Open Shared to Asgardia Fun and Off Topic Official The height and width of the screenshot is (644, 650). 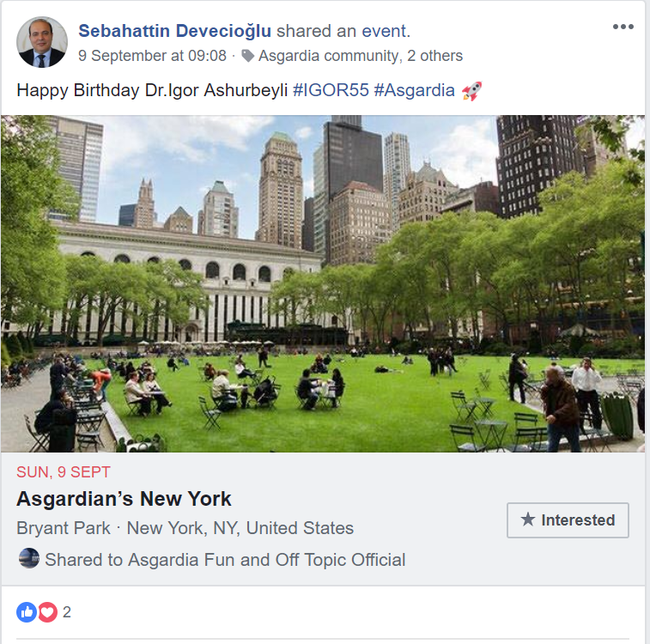coord(225,560)
